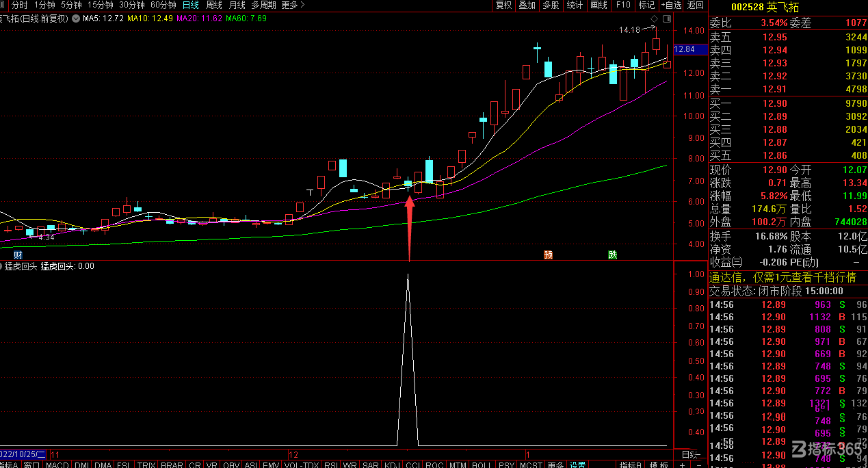Screen dimensions: 868x468
Task: Open 通达信 千档行情 promotion link
Action: coord(782,277)
